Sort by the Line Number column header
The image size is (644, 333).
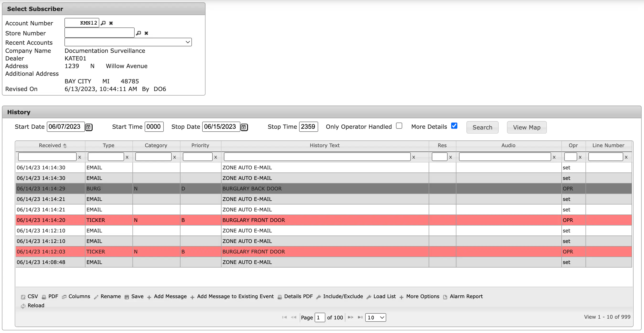(608, 145)
